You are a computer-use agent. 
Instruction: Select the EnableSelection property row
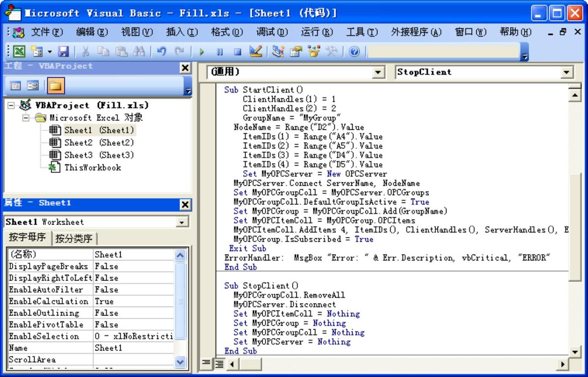coord(91,336)
